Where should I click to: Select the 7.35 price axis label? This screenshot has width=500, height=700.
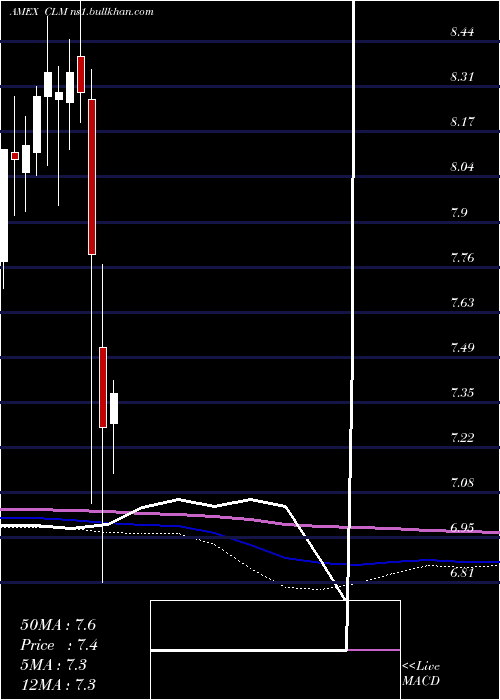click(x=462, y=393)
